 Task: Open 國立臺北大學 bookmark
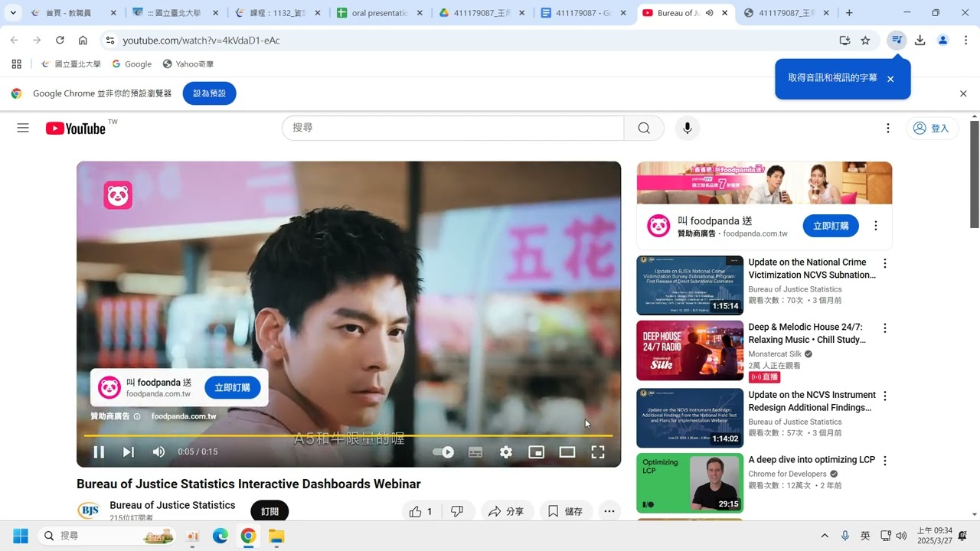click(x=70, y=64)
